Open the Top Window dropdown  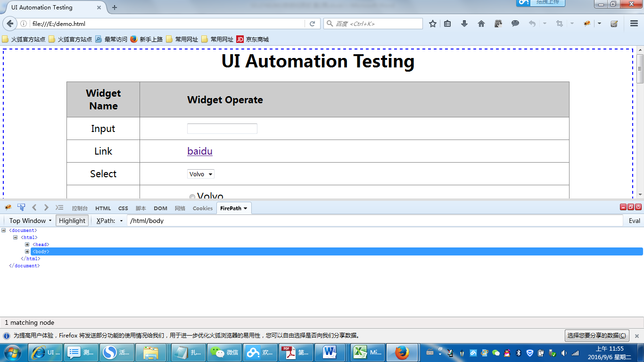click(30, 221)
